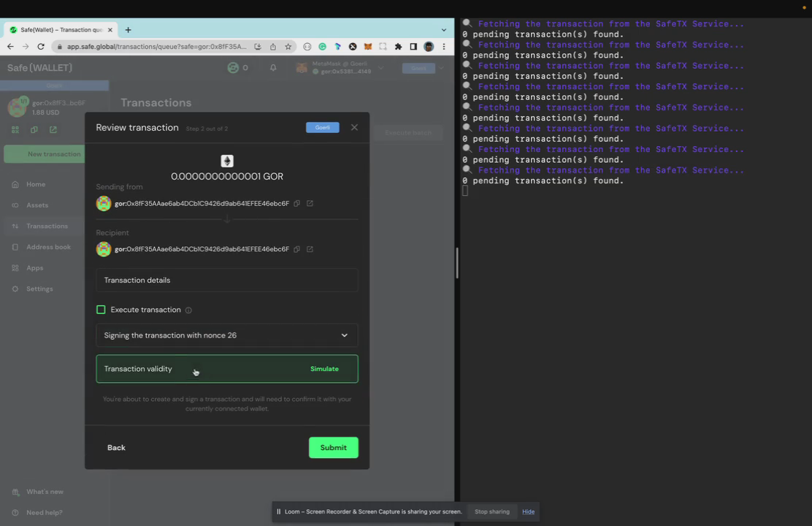Go Back to the previous step
The image size is (812, 526).
(117, 448)
